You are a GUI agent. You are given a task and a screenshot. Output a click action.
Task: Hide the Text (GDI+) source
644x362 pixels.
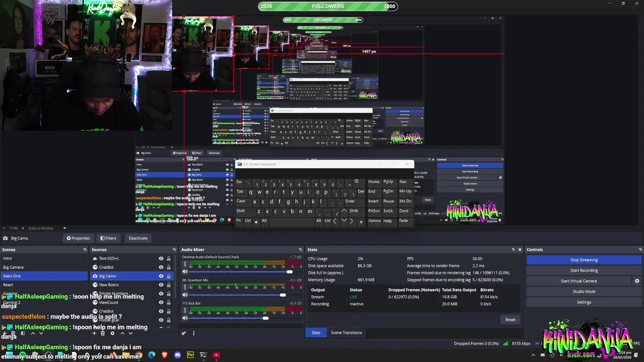click(161, 258)
